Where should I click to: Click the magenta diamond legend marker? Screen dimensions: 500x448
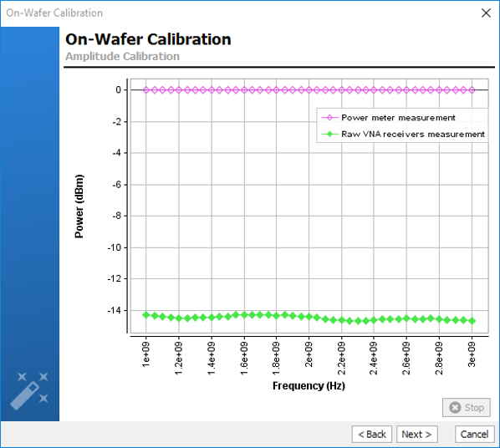click(x=330, y=118)
